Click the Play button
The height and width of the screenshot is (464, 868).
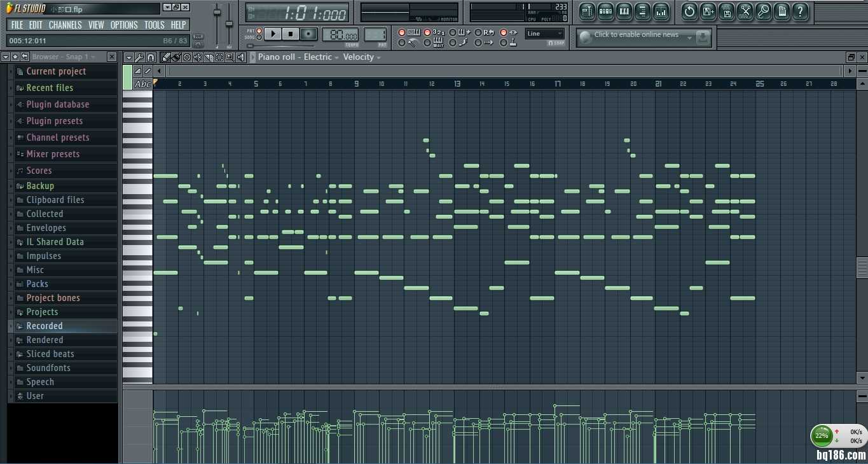pos(273,34)
